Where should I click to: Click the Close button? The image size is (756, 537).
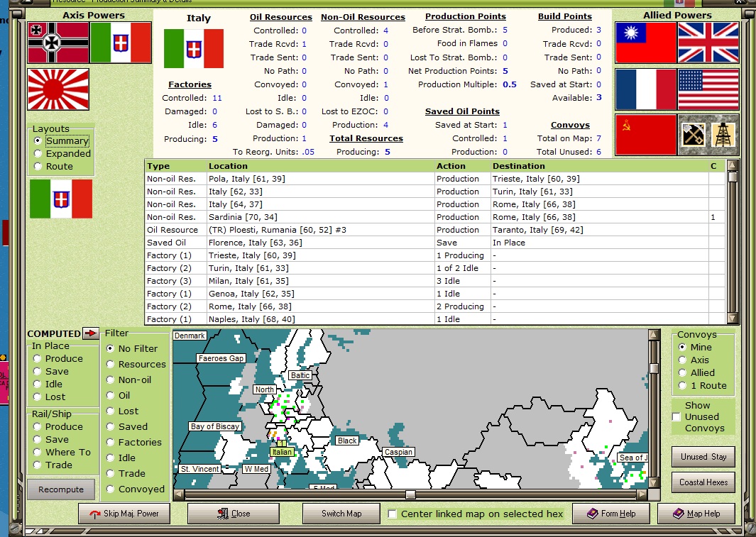pos(234,514)
